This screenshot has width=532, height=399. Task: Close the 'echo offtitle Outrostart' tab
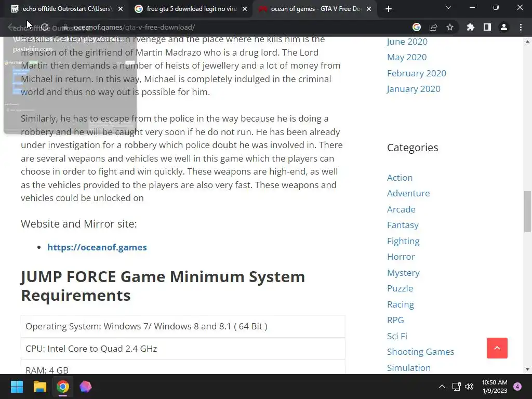pyautogui.click(x=121, y=9)
